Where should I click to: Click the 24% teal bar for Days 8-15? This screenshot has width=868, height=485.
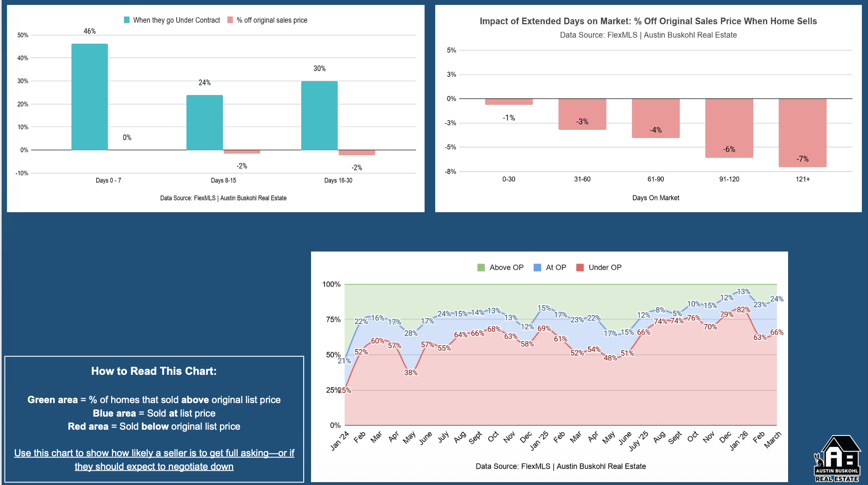click(205, 122)
